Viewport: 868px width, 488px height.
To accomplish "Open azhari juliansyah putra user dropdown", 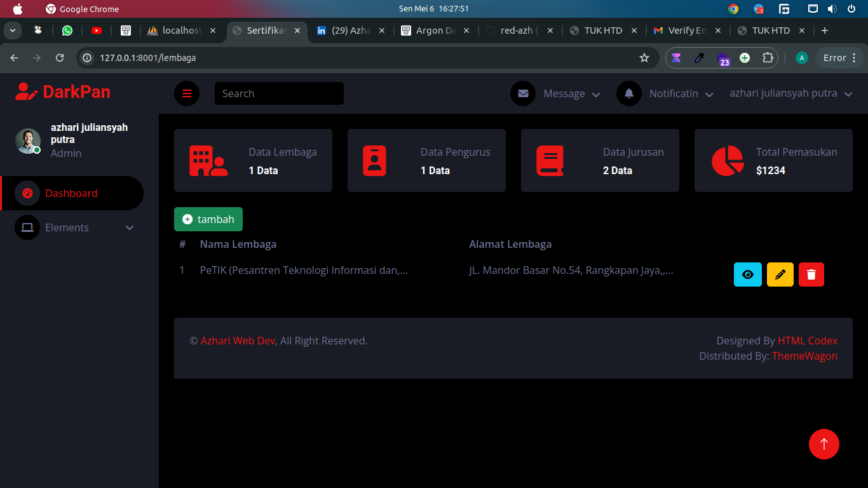I will click(x=790, y=93).
